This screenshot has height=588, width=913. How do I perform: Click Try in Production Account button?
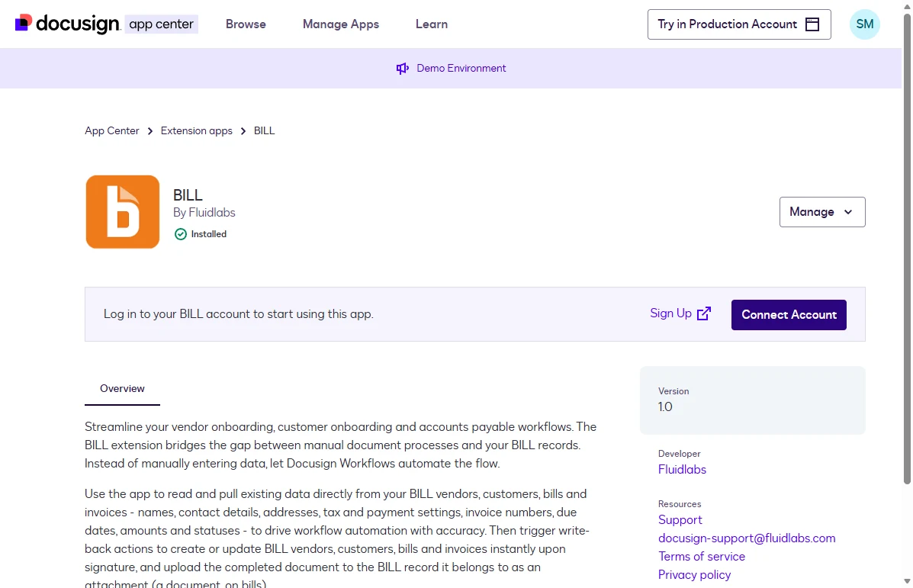point(739,24)
